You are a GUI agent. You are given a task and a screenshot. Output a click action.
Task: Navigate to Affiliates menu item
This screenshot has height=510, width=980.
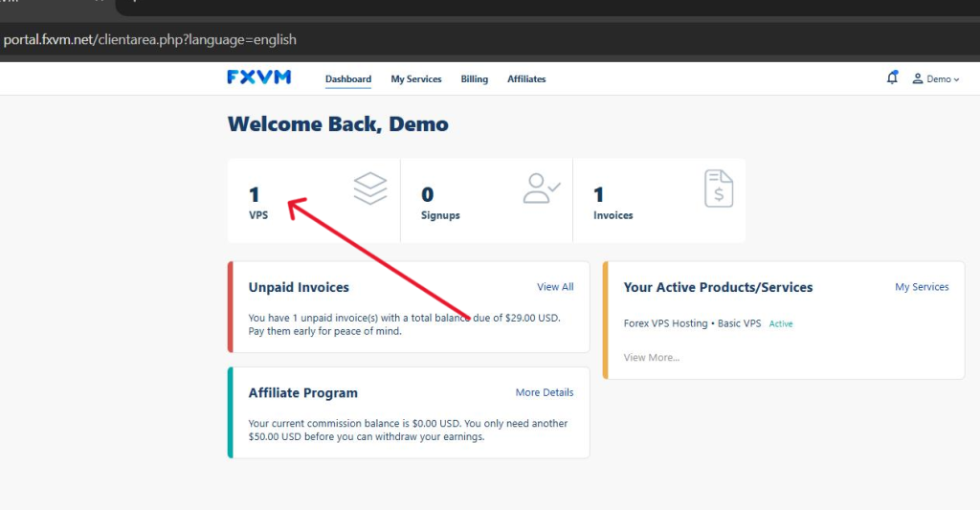(x=526, y=79)
